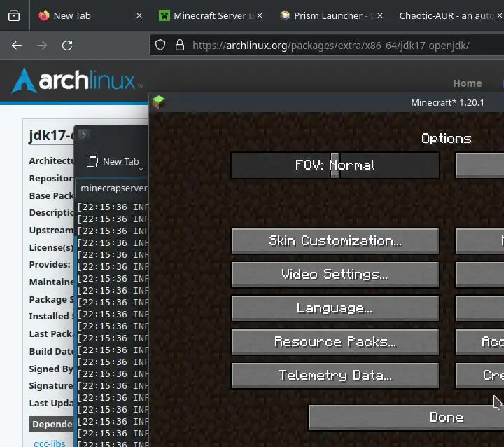Click the Firefox icon on New Tab
Screen dimensions: 504x447
44,15
